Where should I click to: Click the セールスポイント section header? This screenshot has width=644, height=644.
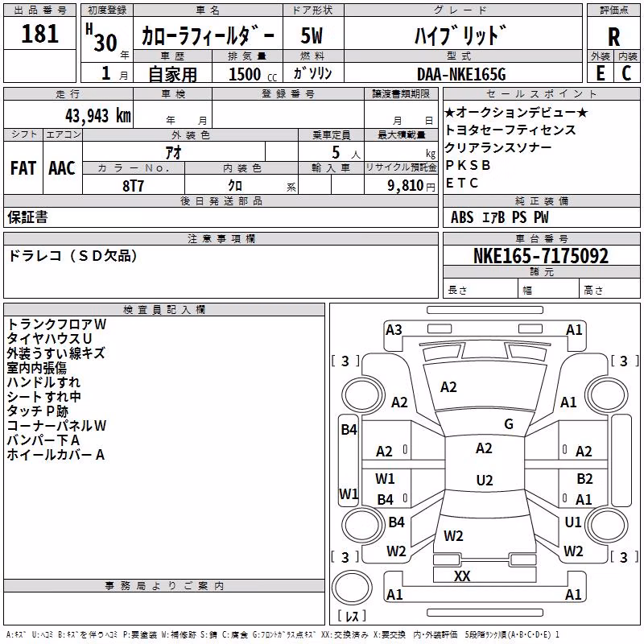click(541, 93)
